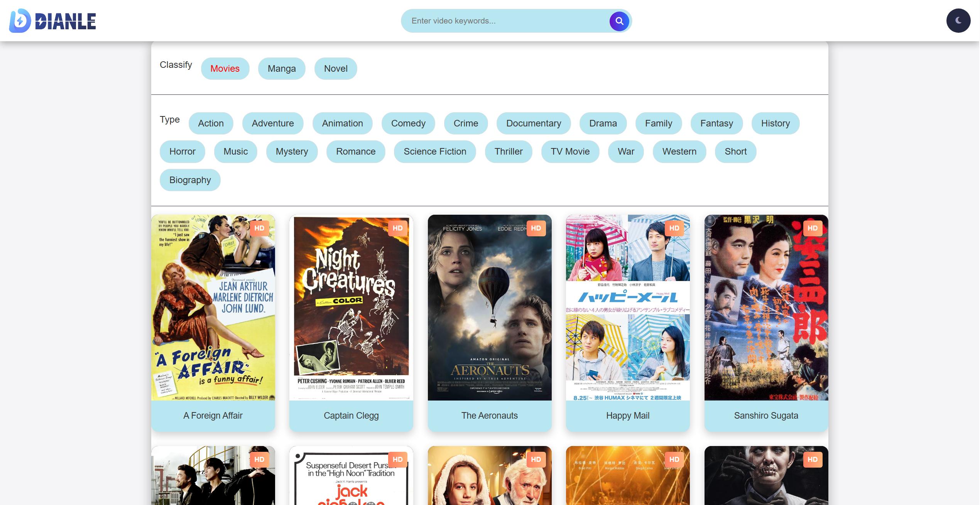
Task: Switch to the Manga classification
Action: [x=281, y=68]
